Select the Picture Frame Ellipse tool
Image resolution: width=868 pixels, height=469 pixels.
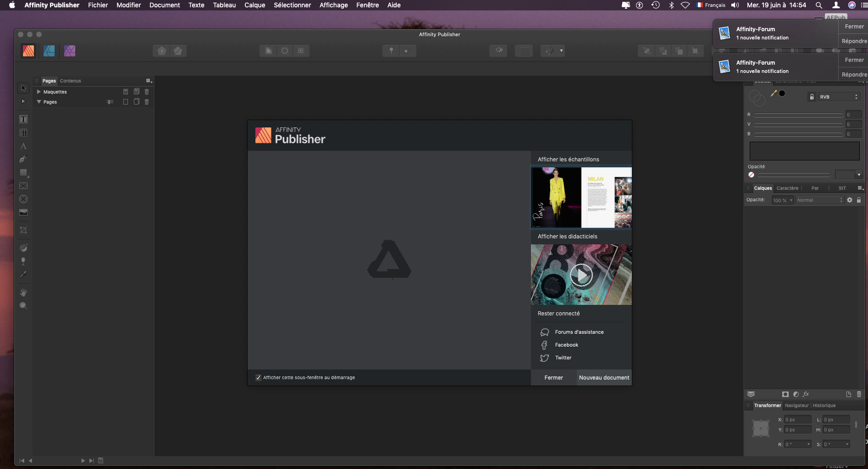(x=23, y=199)
